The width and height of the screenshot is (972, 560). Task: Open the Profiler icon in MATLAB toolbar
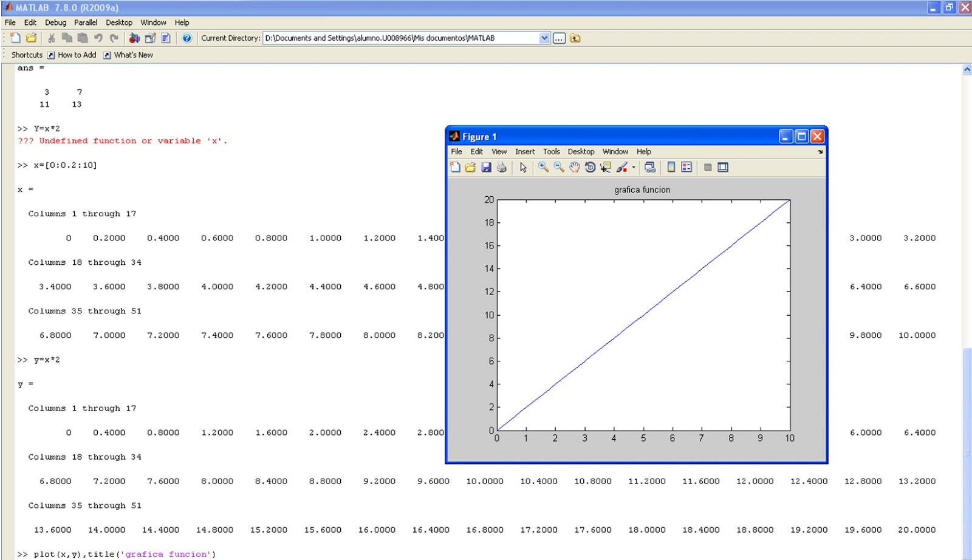click(166, 38)
